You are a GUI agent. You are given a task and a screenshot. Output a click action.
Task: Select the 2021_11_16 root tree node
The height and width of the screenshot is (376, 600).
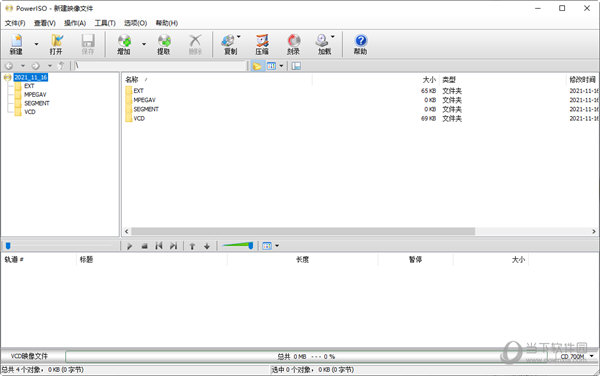tap(31, 78)
